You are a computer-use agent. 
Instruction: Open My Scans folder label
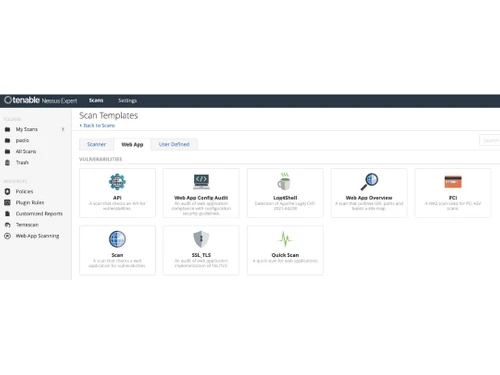(27, 129)
